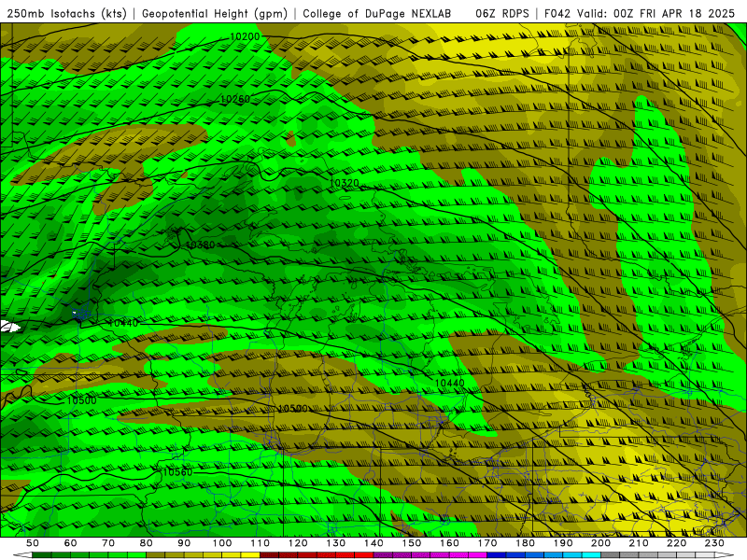Click the 210 kt colorbar value
The height and width of the screenshot is (560, 747).
tap(639, 543)
